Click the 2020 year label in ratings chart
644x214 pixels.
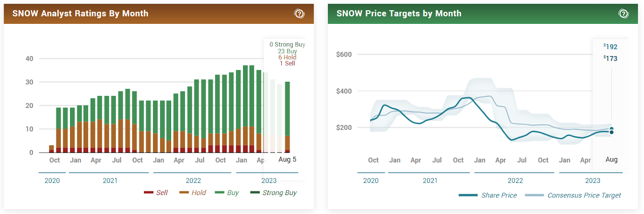point(52,181)
